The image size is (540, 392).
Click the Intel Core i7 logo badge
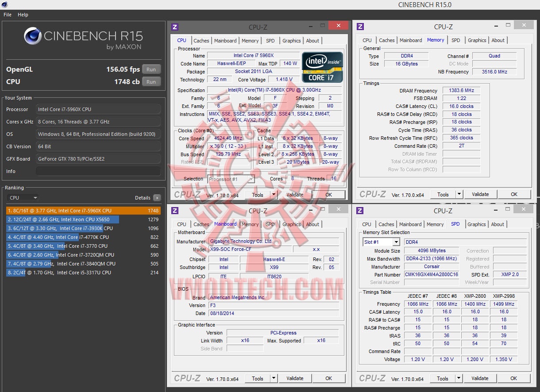pyautogui.click(x=322, y=67)
